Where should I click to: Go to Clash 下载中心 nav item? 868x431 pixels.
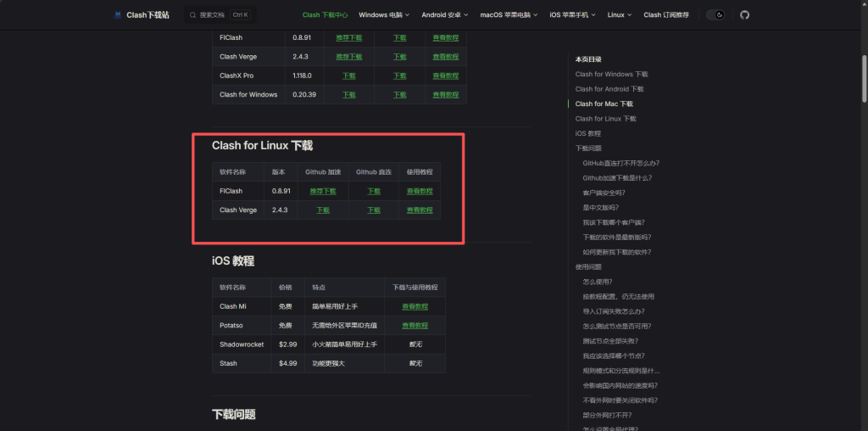(x=325, y=15)
